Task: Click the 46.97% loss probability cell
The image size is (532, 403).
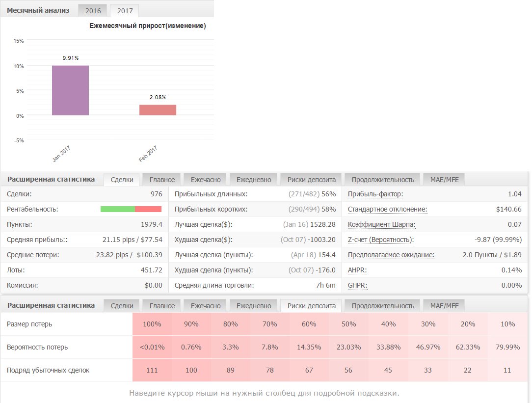Action: click(x=428, y=347)
